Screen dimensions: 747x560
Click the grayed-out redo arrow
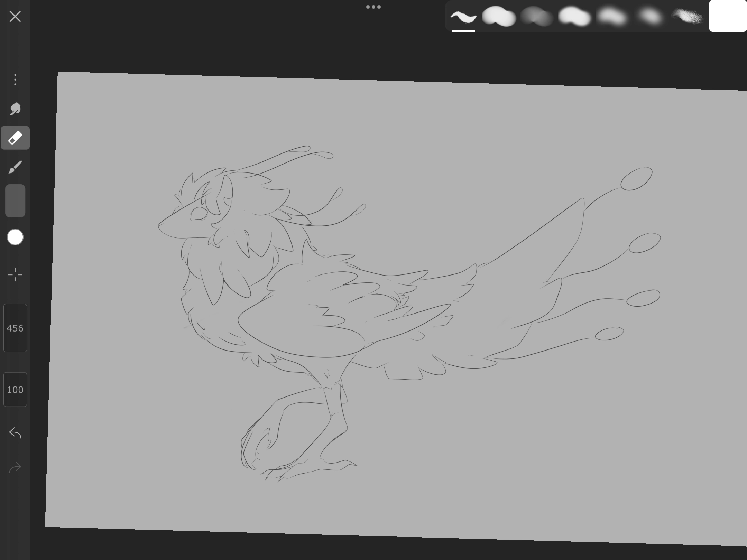(15, 468)
